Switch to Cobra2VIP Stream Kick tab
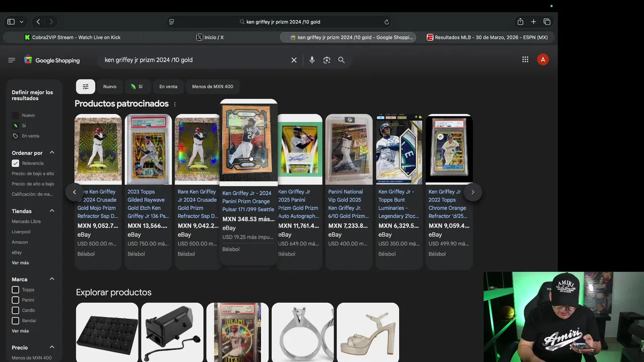The height and width of the screenshot is (362, 644). point(72,37)
